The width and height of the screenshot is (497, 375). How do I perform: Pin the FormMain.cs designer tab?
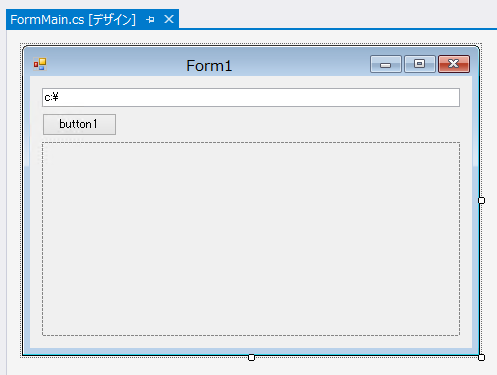tap(150, 20)
